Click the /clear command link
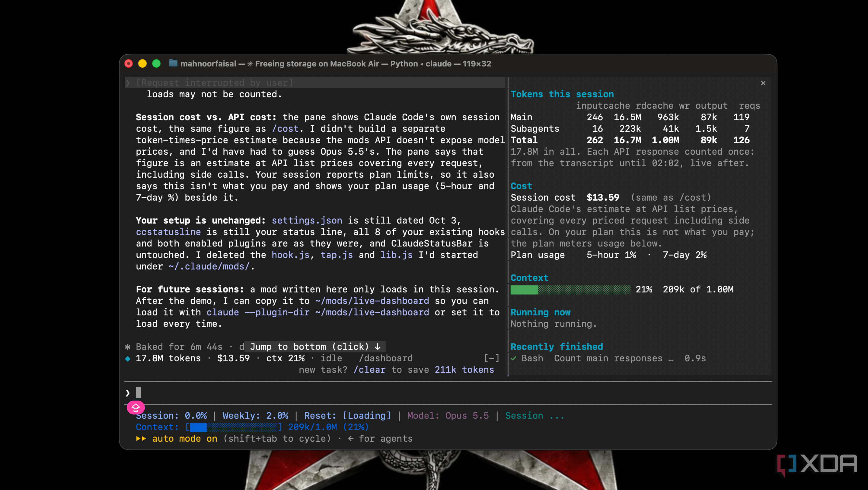The height and width of the screenshot is (490, 868). pos(369,369)
